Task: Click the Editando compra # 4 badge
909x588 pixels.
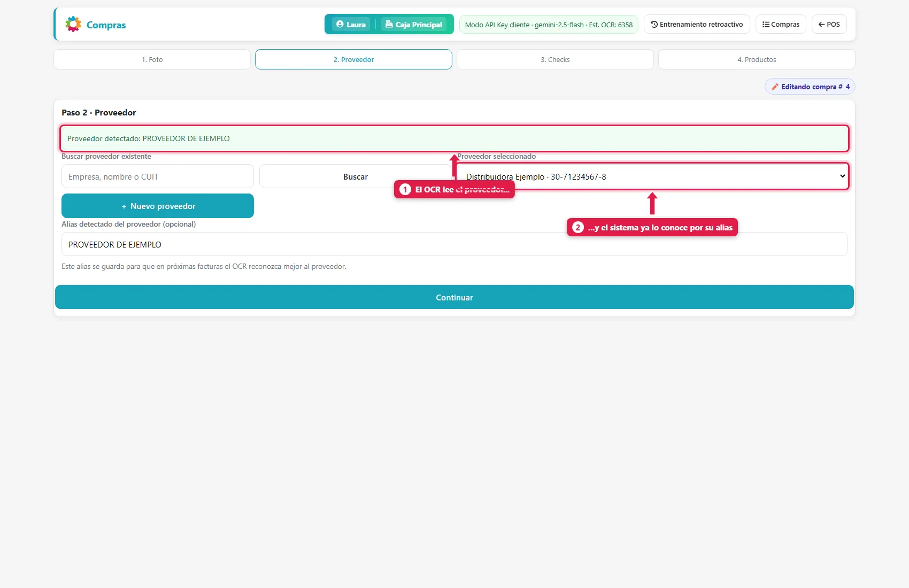Action: pos(810,87)
